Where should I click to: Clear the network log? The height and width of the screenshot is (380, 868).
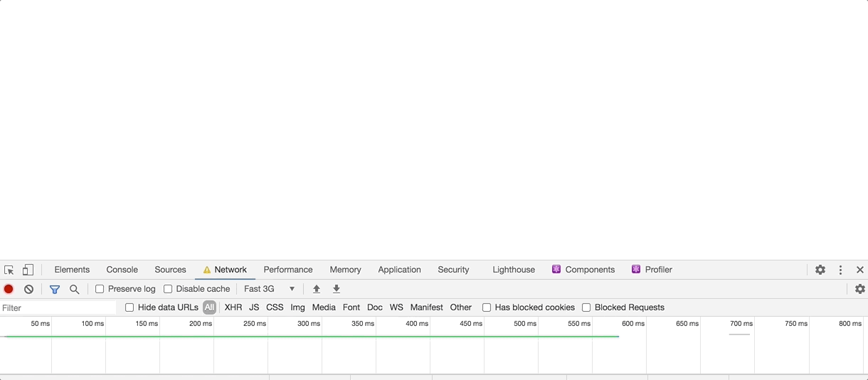pos(28,289)
